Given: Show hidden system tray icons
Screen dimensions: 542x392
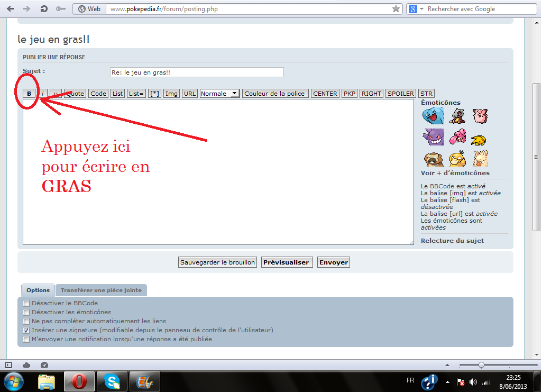Looking at the screenshot, I should click(x=448, y=381).
